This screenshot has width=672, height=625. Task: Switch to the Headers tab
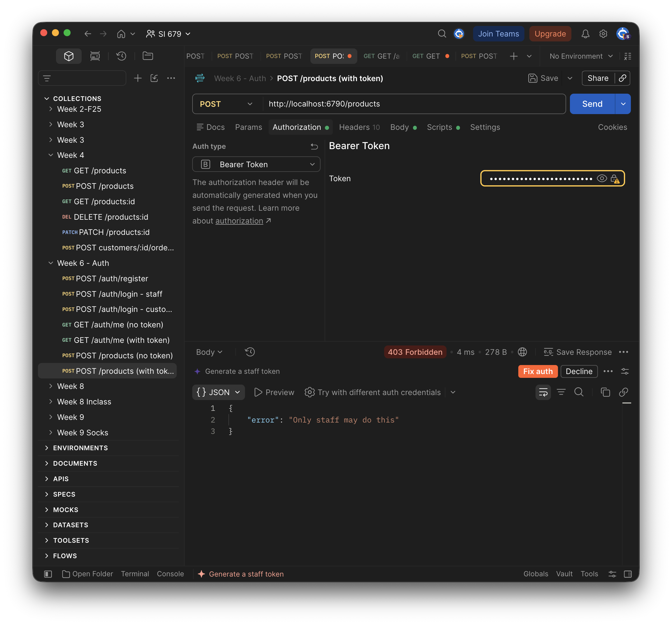click(x=359, y=127)
